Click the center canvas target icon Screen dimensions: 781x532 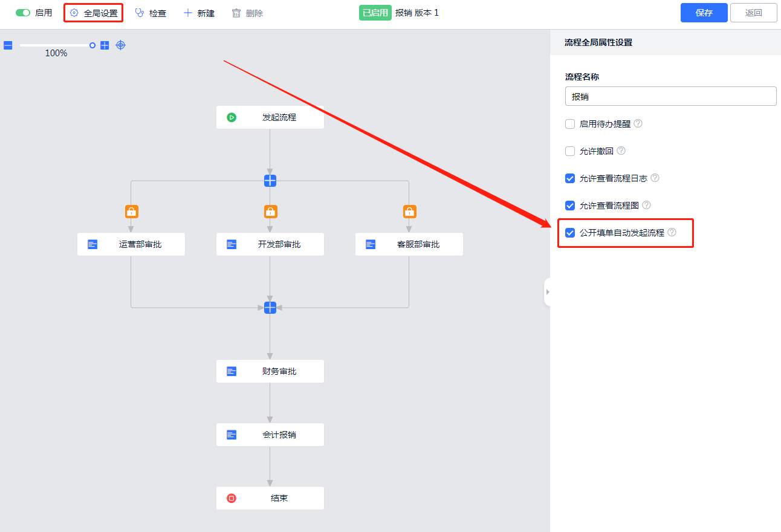click(121, 45)
